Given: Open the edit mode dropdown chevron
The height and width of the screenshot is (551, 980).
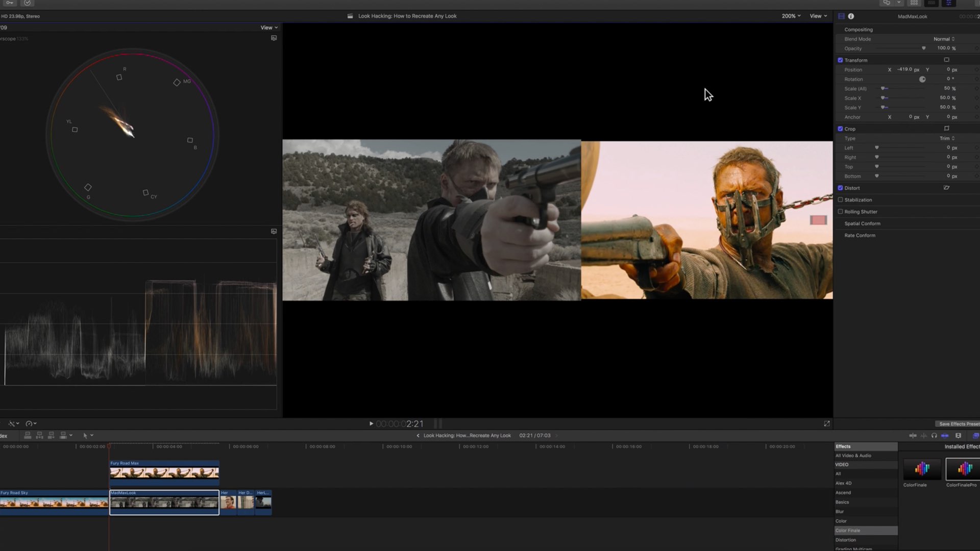Looking at the screenshot, I should pos(71,435).
